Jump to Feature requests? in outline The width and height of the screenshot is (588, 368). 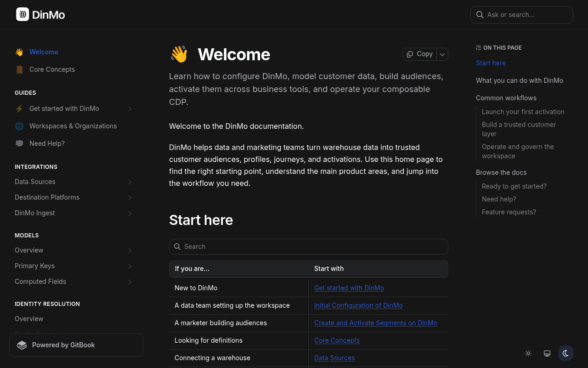(x=509, y=212)
